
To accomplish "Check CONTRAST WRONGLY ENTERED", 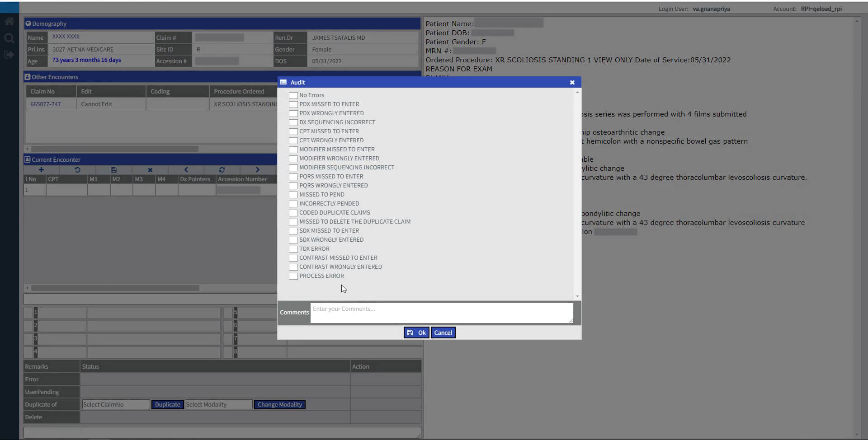I will click(x=293, y=267).
